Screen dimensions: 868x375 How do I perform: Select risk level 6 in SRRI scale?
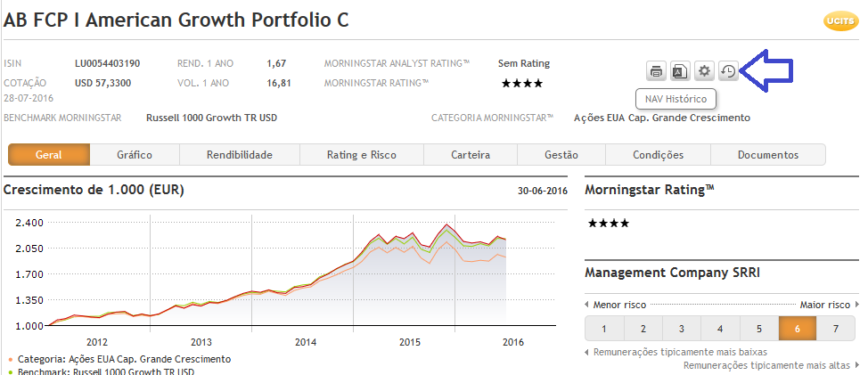[797, 328]
